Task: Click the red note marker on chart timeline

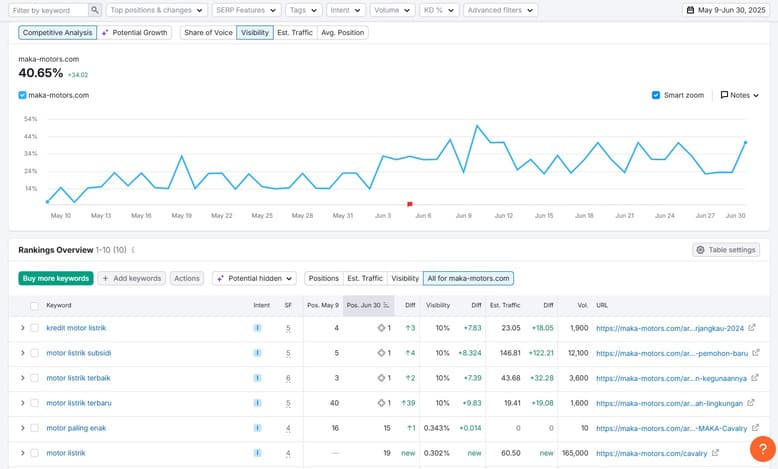Action: point(410,204)
